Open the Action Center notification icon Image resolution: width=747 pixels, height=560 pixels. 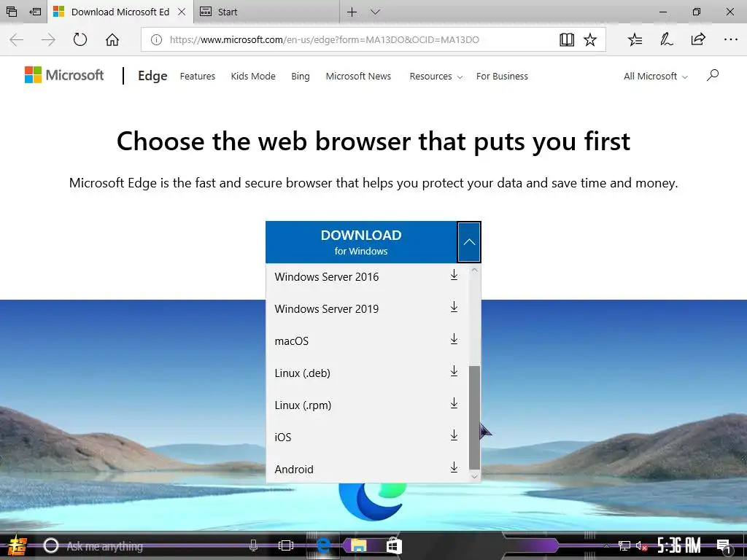click(724, 545)
